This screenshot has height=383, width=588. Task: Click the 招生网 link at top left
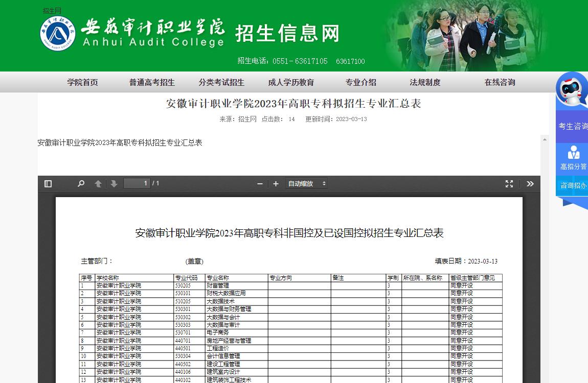coord(52,11)
